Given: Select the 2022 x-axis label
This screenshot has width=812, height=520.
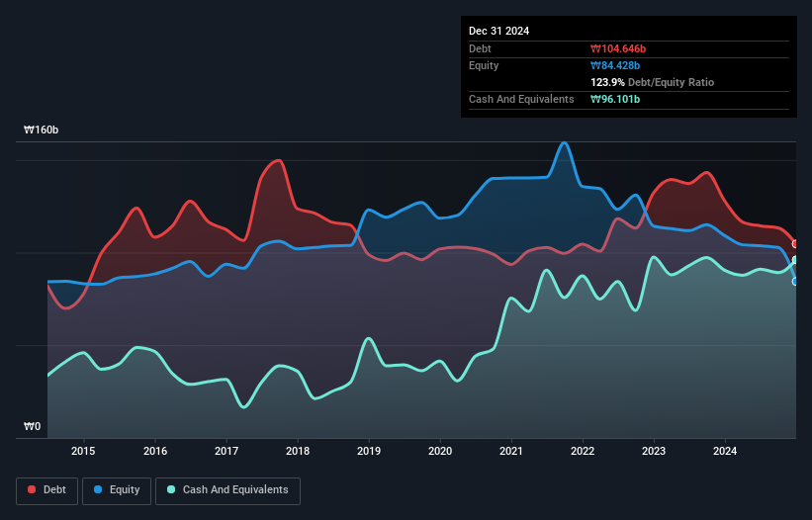Looking at the screenshot, I should click(x=583, y=451).
